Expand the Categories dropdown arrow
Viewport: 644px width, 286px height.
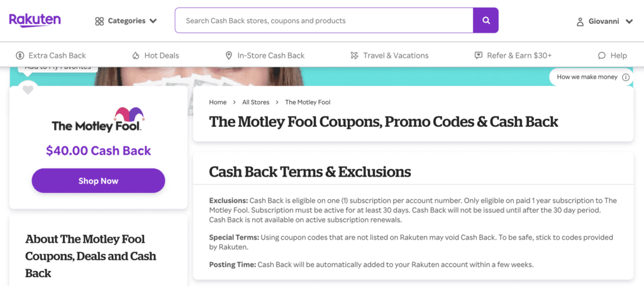tap(153, 21)
